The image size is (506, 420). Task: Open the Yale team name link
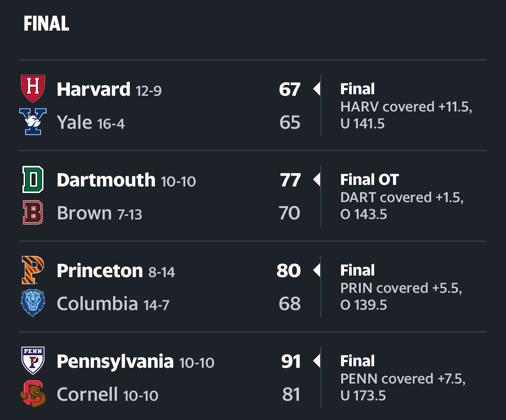point(75,122)
